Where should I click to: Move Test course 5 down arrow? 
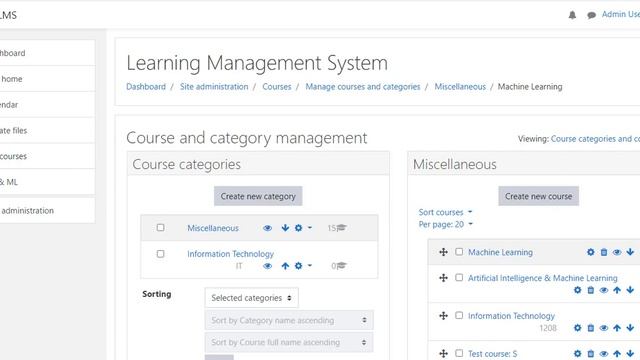[630, 354]
